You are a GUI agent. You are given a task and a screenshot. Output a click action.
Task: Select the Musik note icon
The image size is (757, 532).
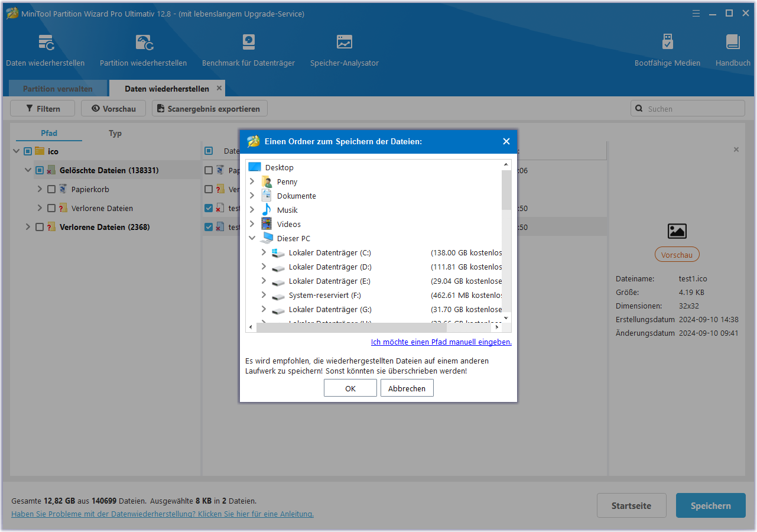[267, 210]
